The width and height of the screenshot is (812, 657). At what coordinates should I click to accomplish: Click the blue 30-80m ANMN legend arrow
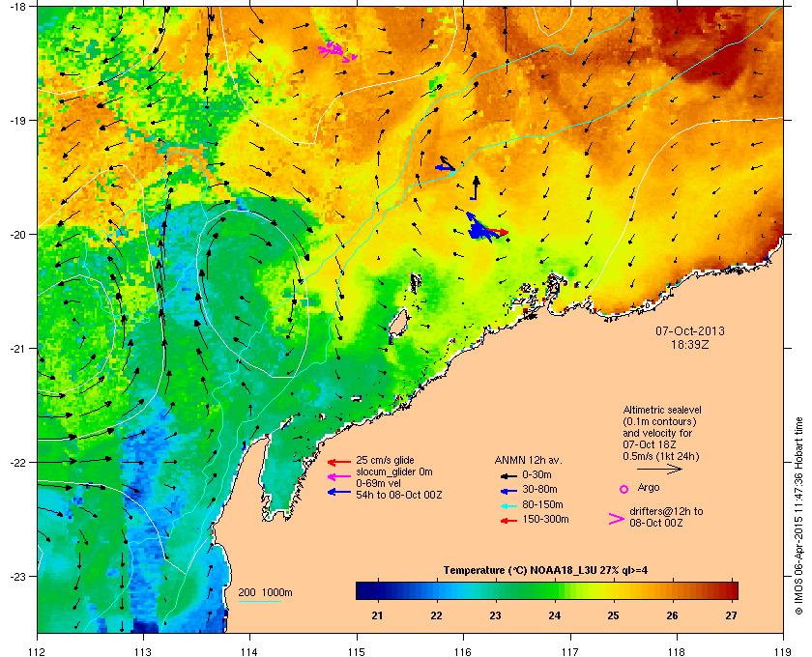pos(509,491)
